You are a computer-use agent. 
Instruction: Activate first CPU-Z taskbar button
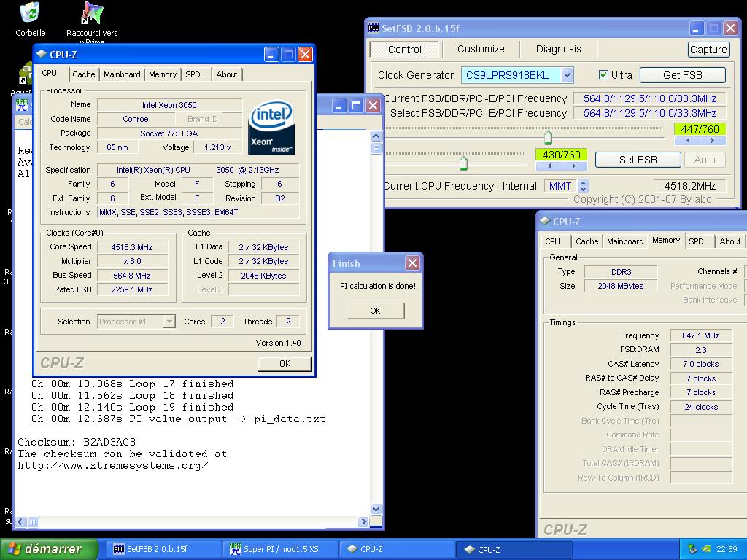(x=396, y=549)
